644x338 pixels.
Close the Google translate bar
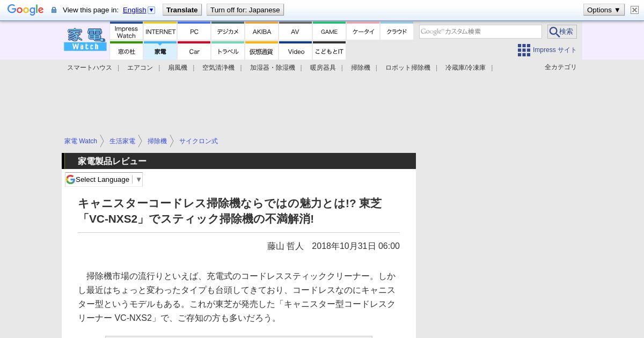point(634,10)
